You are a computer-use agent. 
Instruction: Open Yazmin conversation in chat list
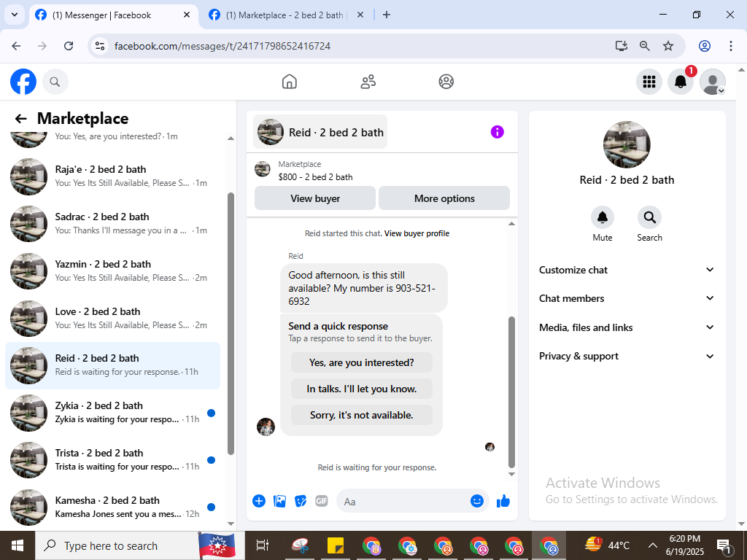pyautogui.click(x=112, y=271)
